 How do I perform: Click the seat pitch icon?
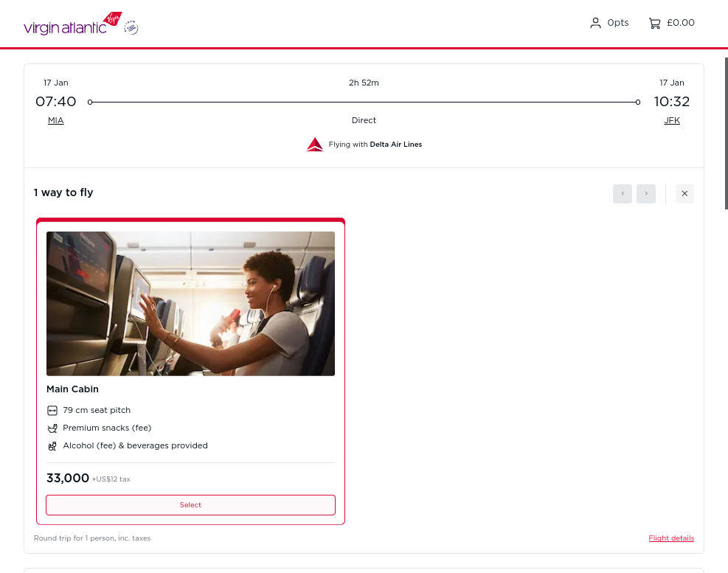click(x=52, y=411)
